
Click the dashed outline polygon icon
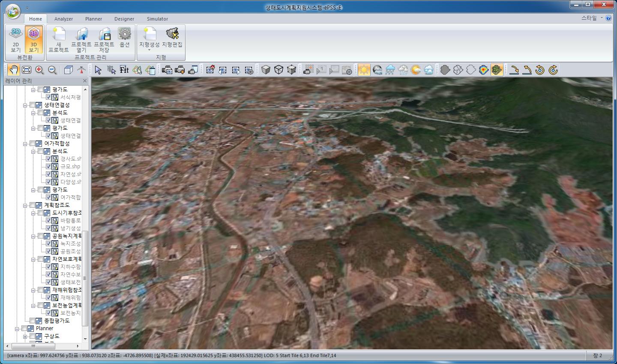[471, 70]
